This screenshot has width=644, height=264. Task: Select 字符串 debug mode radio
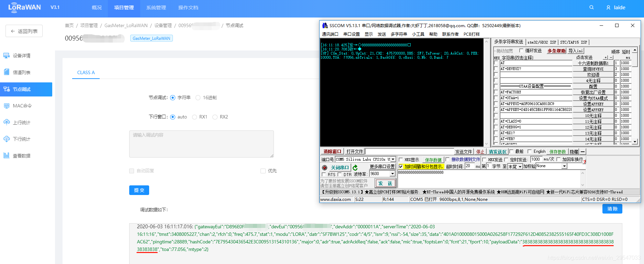coord(173,98)
